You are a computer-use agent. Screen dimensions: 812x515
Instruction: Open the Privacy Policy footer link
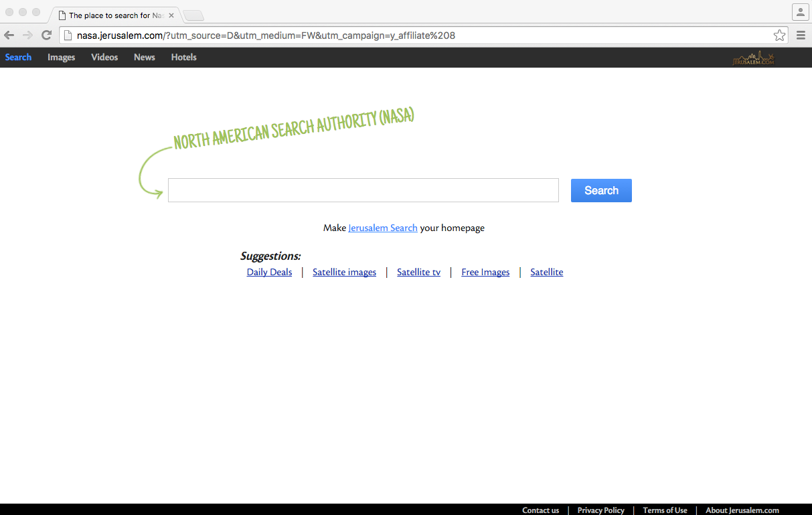[601, 510]
